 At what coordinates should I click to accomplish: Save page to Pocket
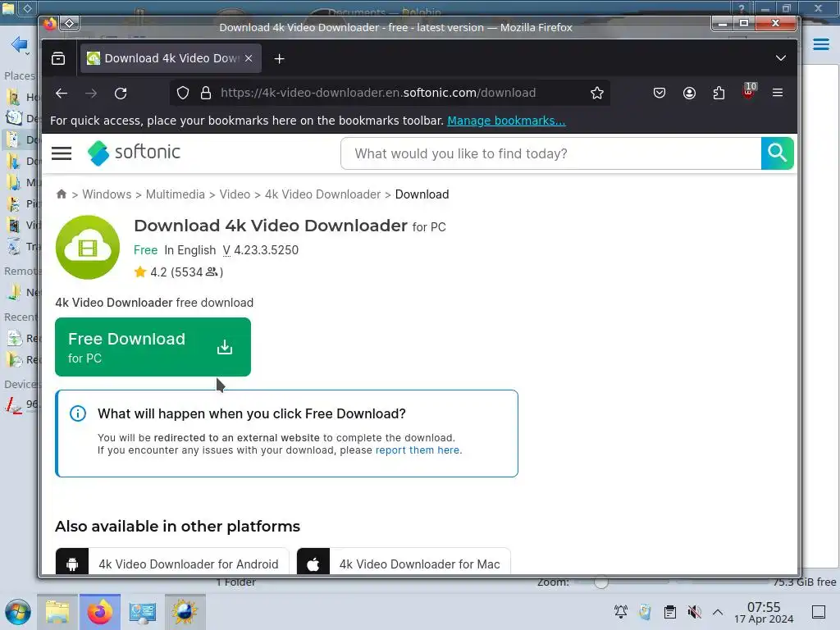click(x=660, y=94)
